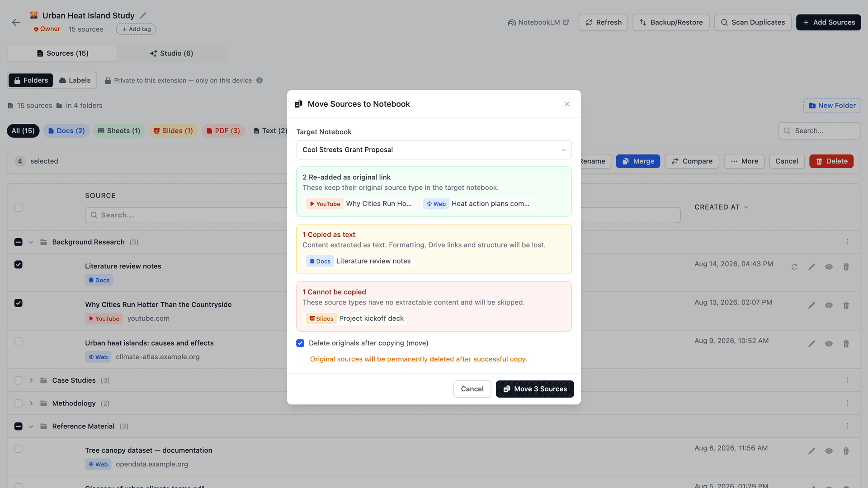Image resolution: width=868 pixels, height=488 pixels.
Task: Preview Literature review notes with eye icon
Action: 829,267
